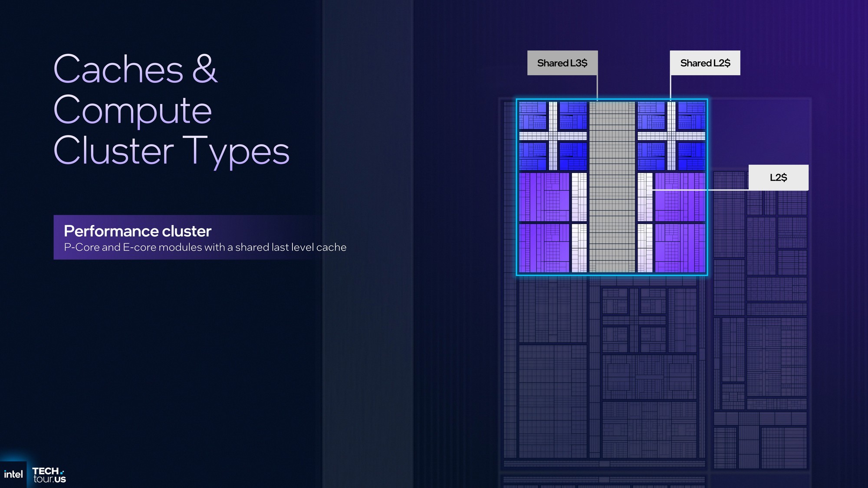868x488 pixels.
Task: Click the upper-right purple P-core block
Action: [680, 197]
